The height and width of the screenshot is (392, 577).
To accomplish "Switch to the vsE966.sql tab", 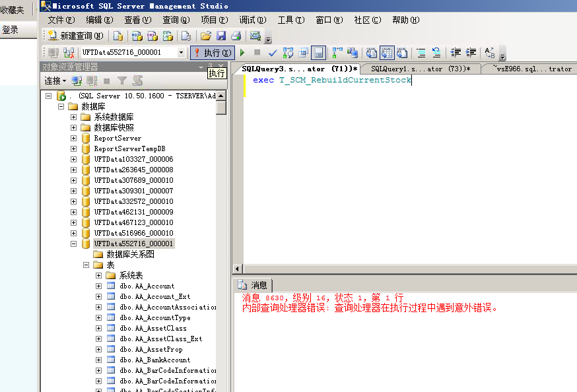I will click(x=531, y=69).
